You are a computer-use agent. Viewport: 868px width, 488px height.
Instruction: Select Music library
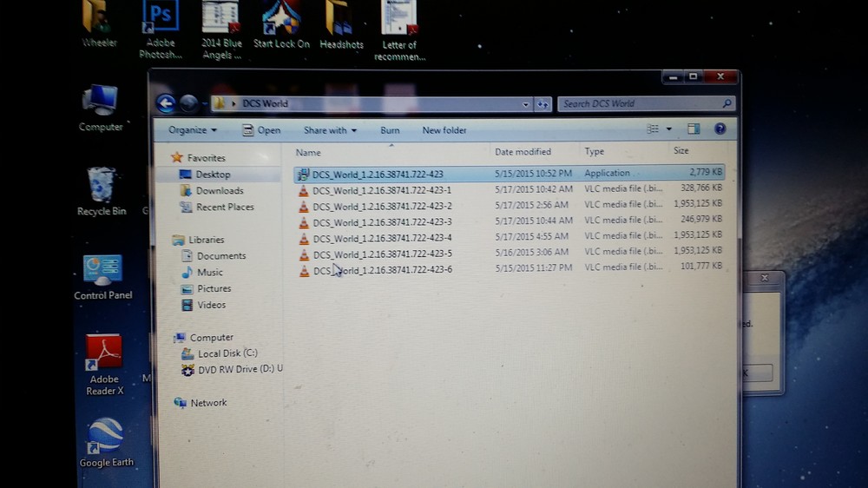coord(210,273)
